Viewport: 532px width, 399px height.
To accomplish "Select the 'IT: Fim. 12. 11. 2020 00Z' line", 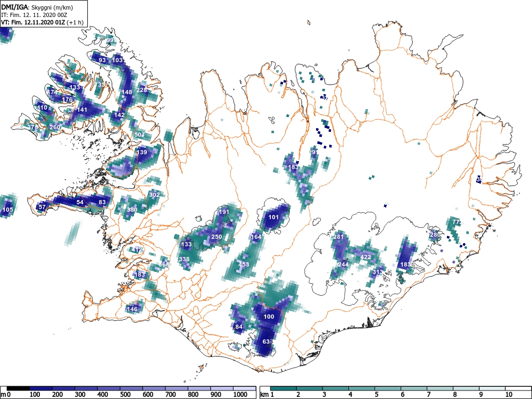I will tap(34, 15).
